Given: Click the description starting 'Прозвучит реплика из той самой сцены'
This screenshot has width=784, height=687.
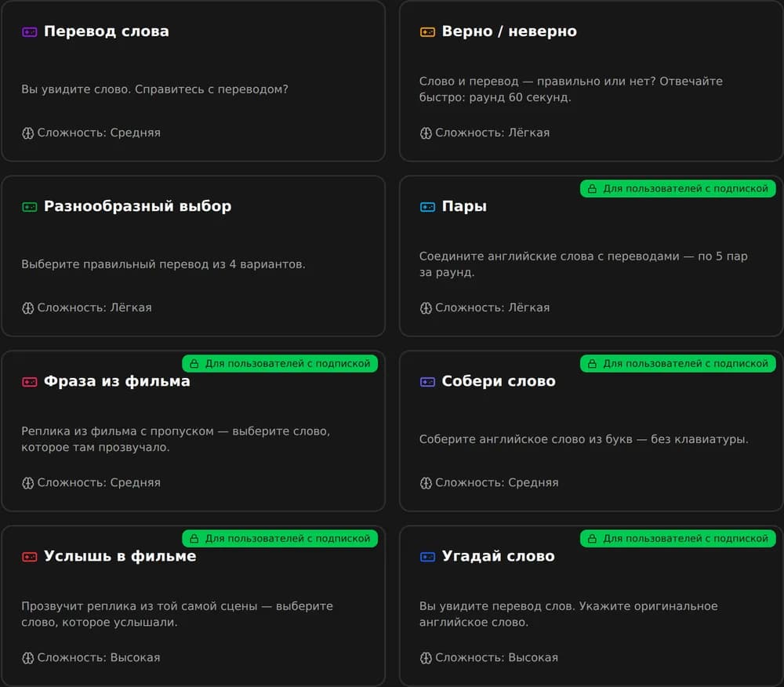Looking at the screenshot, I should click(177, 615).
